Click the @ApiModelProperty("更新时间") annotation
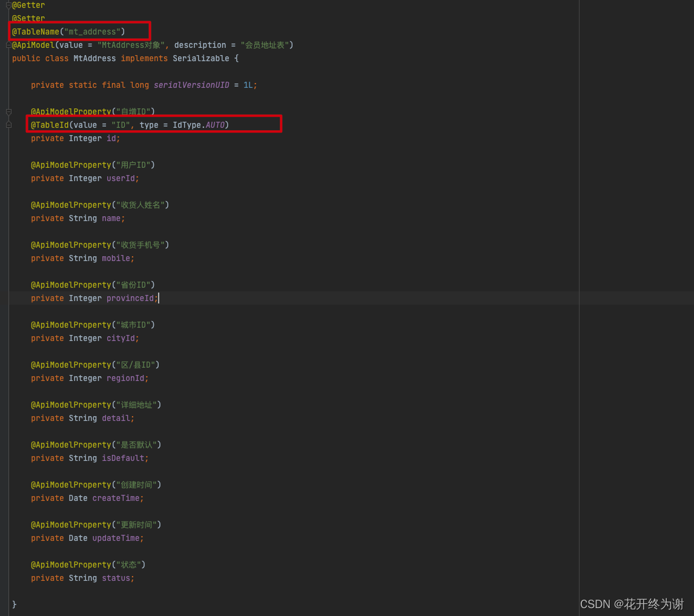This screenshot has height=616, width=694. click(96, 525)
